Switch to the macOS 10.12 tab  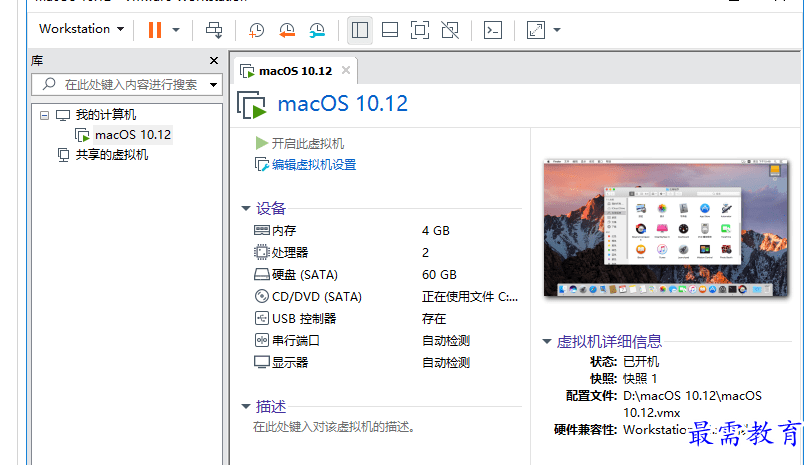click(295, 71)
